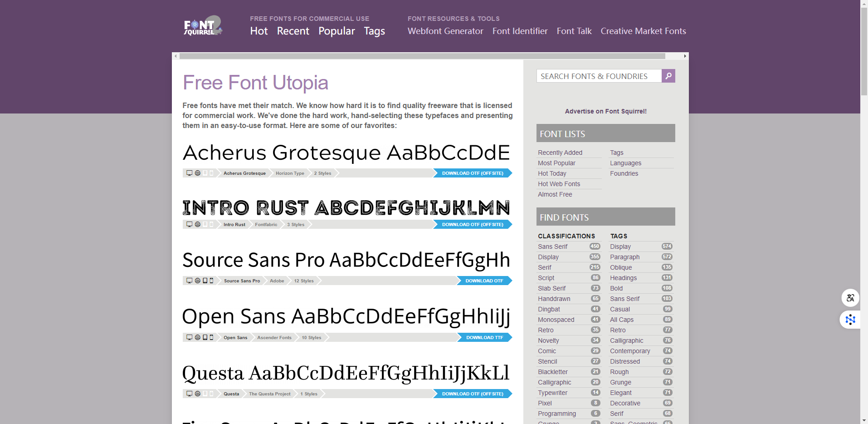The image size is (868, 424).
Task: Click Advertise on Font Squirrel link
Action: 606,111
